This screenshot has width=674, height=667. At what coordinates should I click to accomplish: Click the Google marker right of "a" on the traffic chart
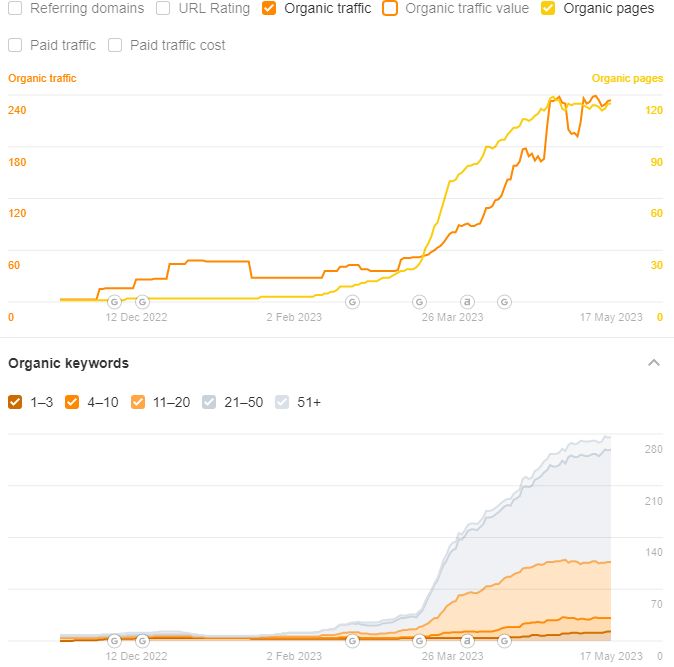(x=504, y=301)
